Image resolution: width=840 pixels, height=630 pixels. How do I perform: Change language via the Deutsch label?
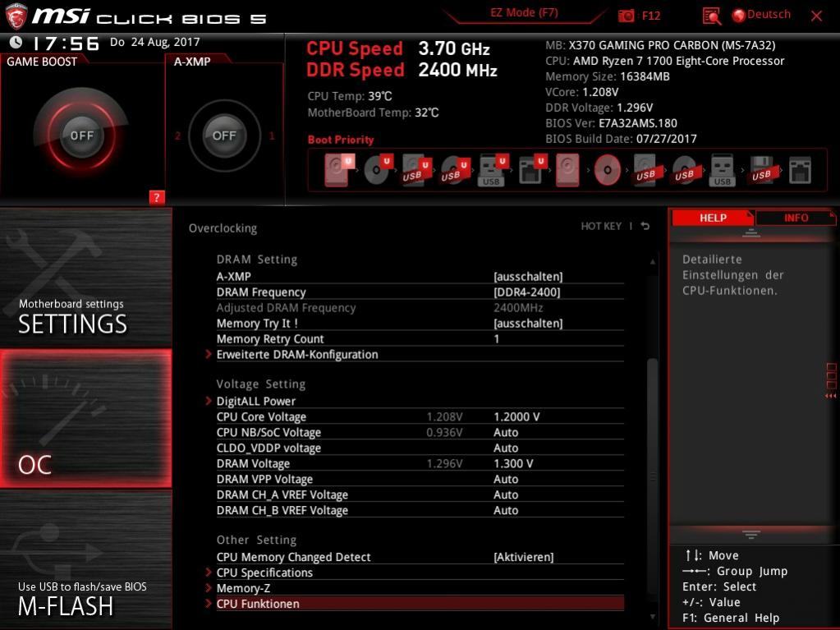[769, 15]
